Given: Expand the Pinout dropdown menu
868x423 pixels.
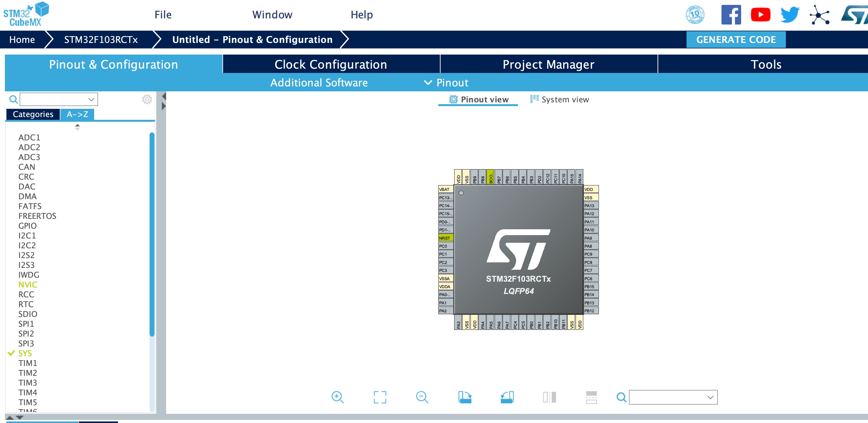Looking at the screenshot, I should pyautogui.click(x=447, y=82).
